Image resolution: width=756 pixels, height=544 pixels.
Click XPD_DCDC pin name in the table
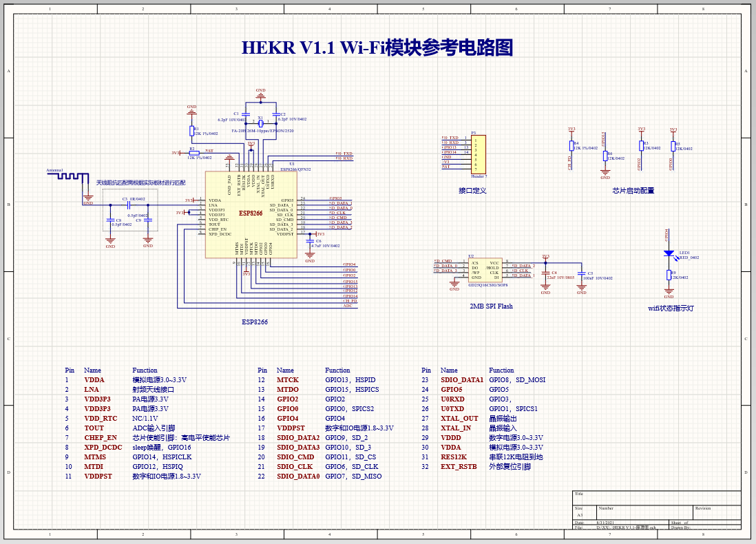coord(103,447)
